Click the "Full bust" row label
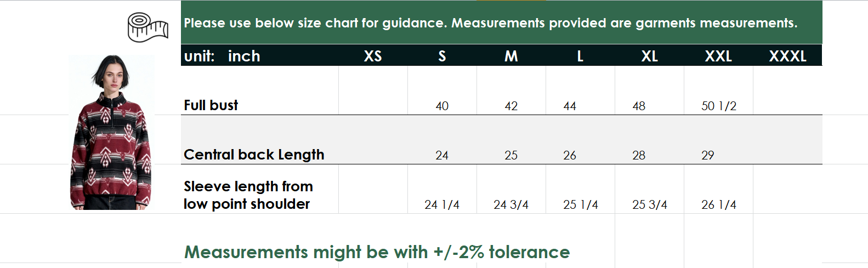The height and width of the screenshot is (268, 868). (x=211, y=105)
